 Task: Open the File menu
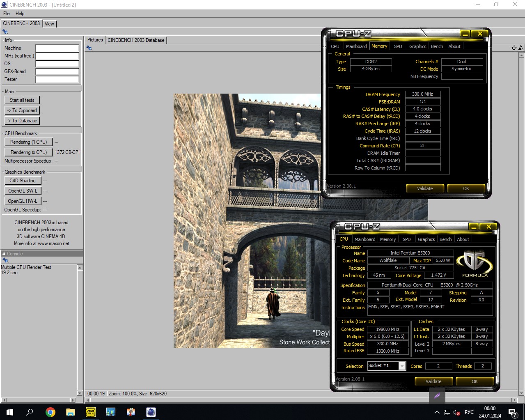coord(7,14)
